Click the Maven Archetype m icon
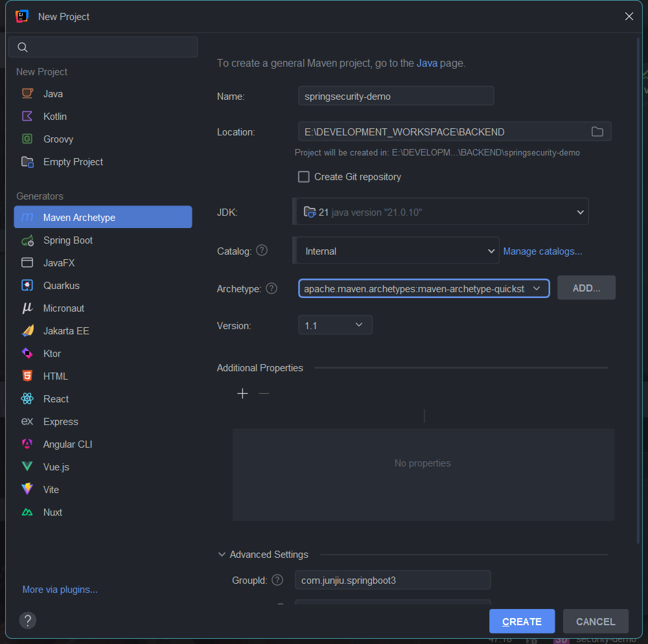The width and height of the screenshot is (648, 644). (x=27, y=217)
